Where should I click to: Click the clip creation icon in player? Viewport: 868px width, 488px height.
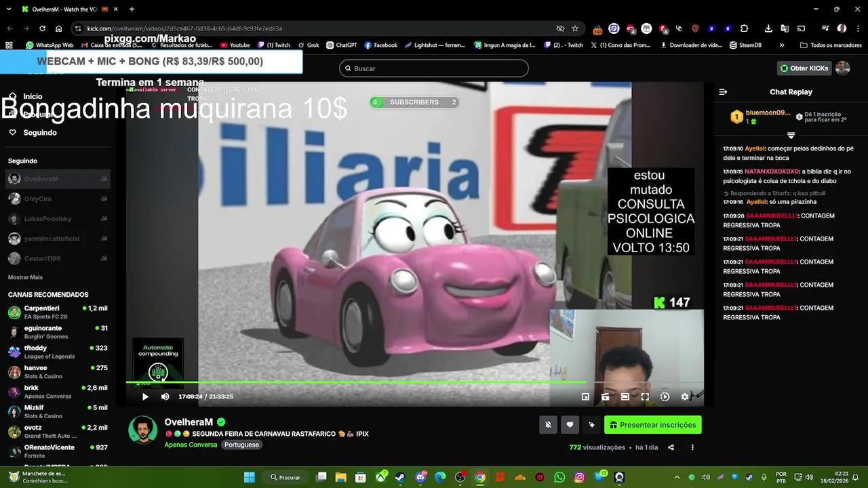point(605,396)
